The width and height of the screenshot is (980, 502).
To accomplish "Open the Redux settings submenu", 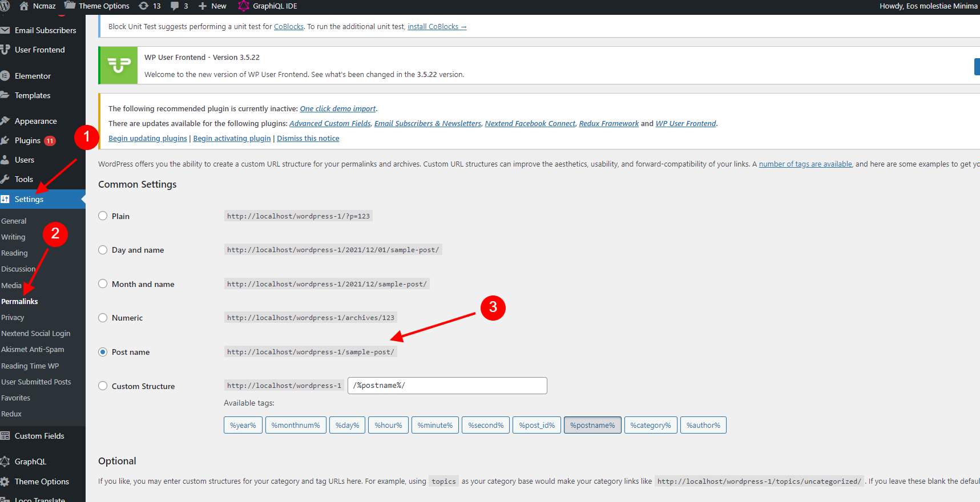I will pyautogui.click(x=11, y=414).
